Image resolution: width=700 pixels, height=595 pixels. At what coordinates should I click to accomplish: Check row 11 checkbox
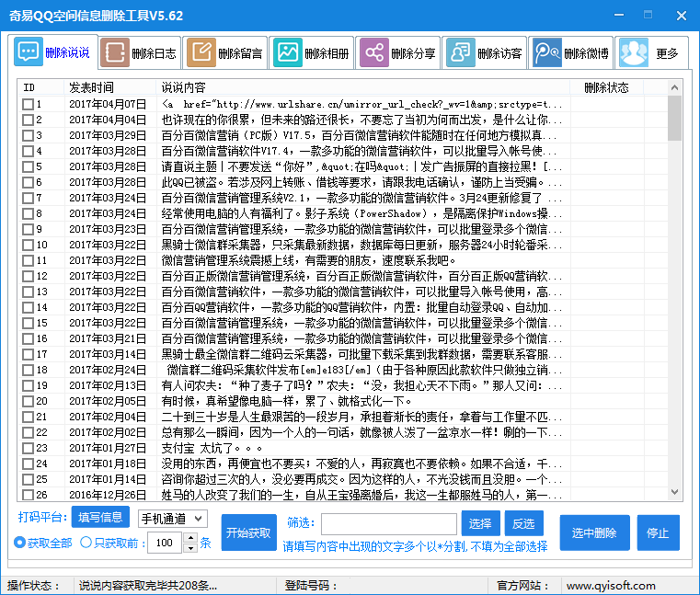29,260
